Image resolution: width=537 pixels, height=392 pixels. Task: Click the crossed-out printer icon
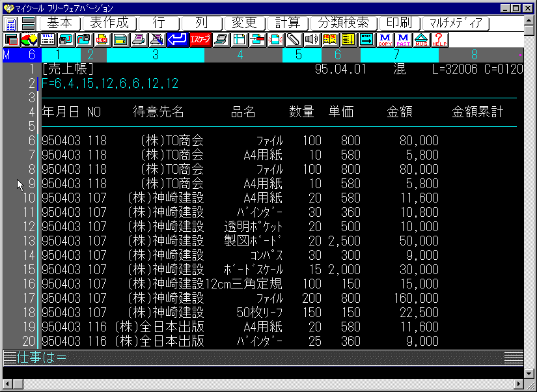[x=157, y=40]
